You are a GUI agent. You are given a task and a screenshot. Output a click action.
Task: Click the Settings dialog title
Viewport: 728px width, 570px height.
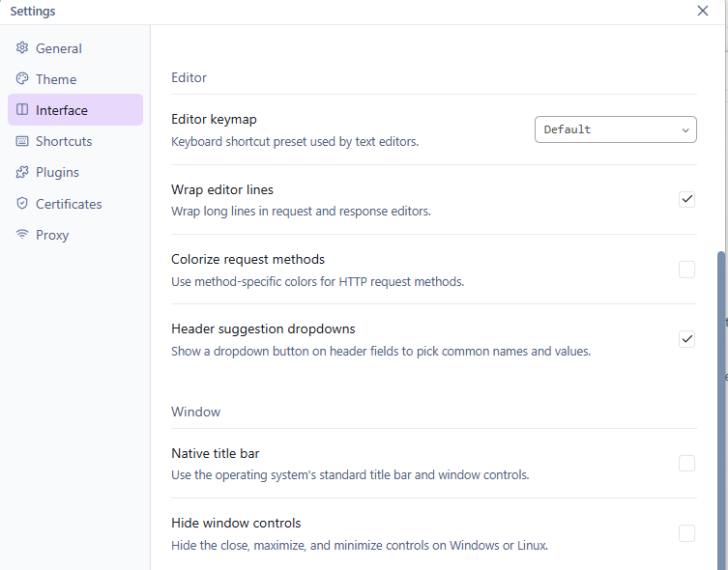click(x=33, y=12)
